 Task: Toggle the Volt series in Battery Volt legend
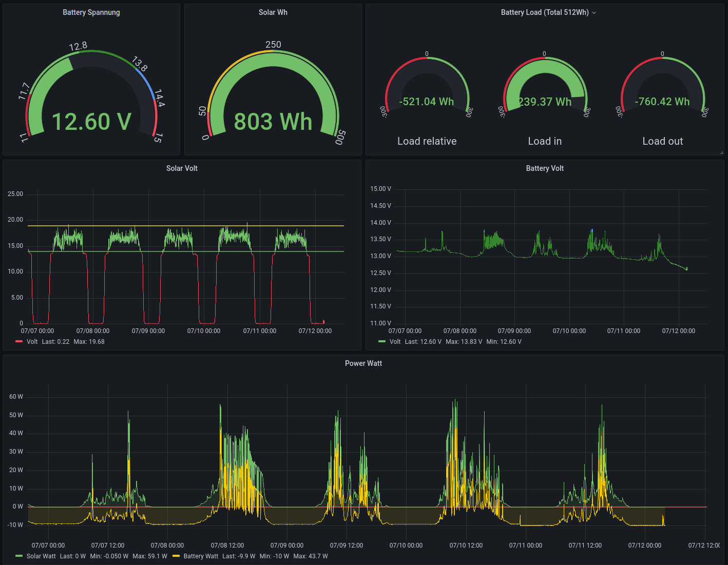click(395, 342)
